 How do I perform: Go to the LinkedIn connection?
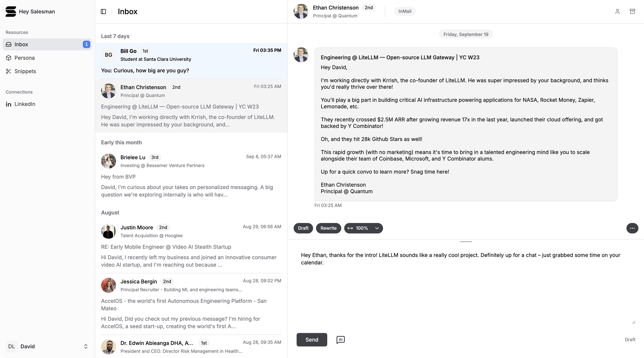(x=24, y=104)
